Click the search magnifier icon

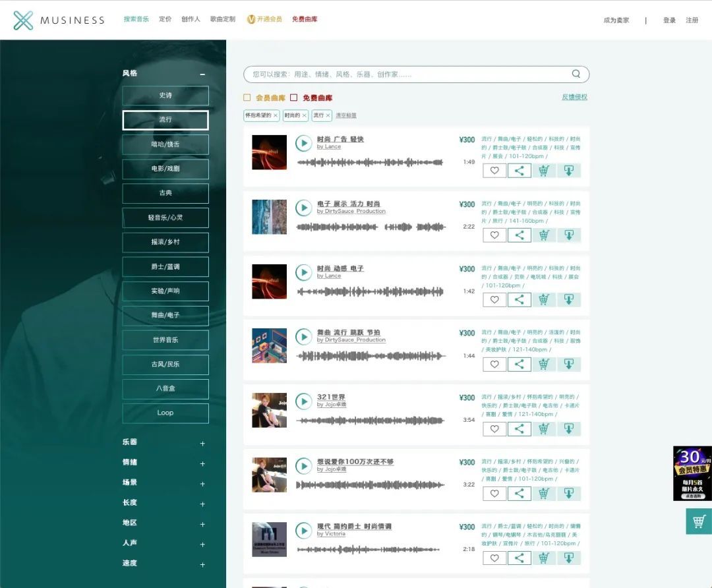point(576,74)
